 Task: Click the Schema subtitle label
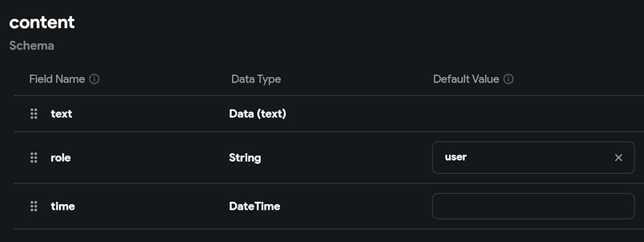pyautogui.click(x=32, y=46)
